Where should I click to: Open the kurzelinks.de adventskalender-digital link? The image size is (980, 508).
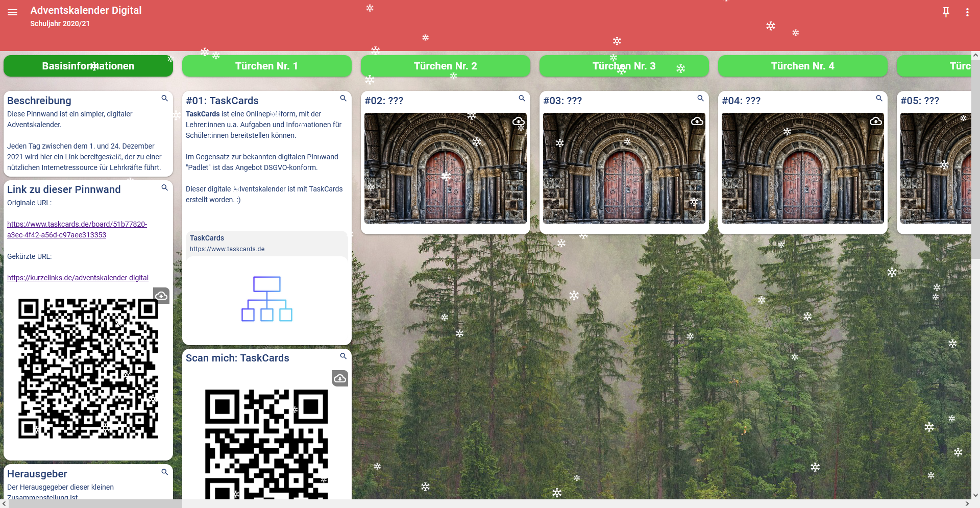78,278
